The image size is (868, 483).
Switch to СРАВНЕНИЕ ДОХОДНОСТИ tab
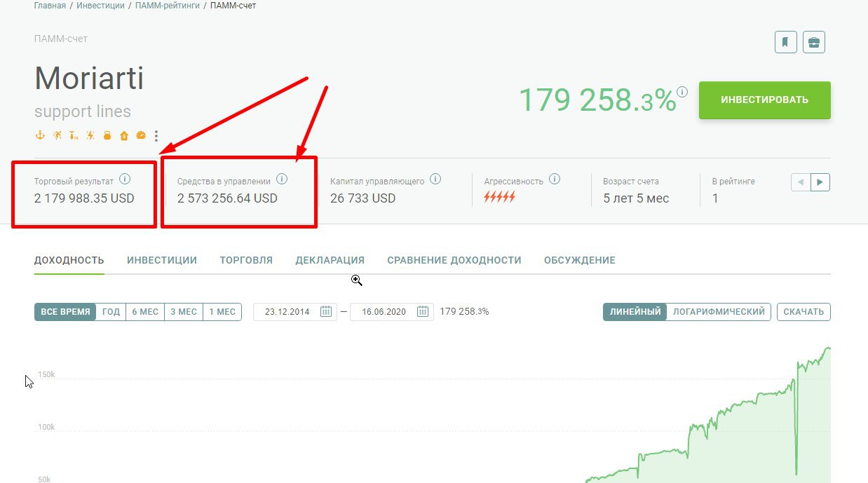pos(454,260)
